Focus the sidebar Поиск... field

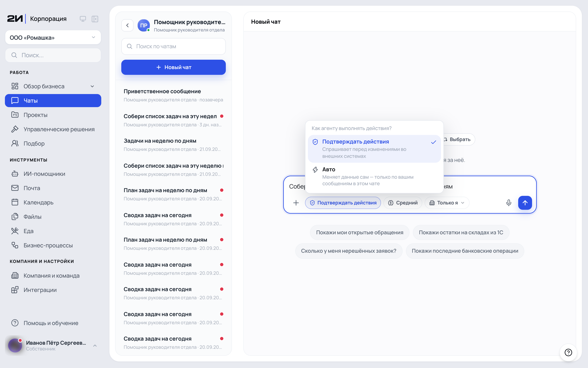53,55
